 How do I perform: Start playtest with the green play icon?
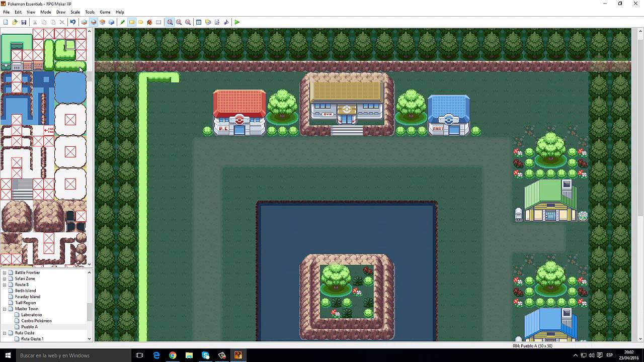point(237,22)
